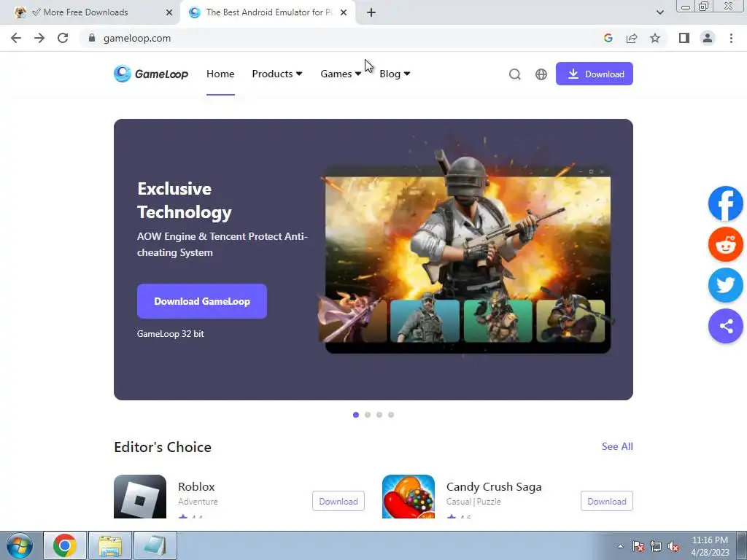The image size is (747, 560).
Task: Click the network tray icon
Action: coord(656,547)
